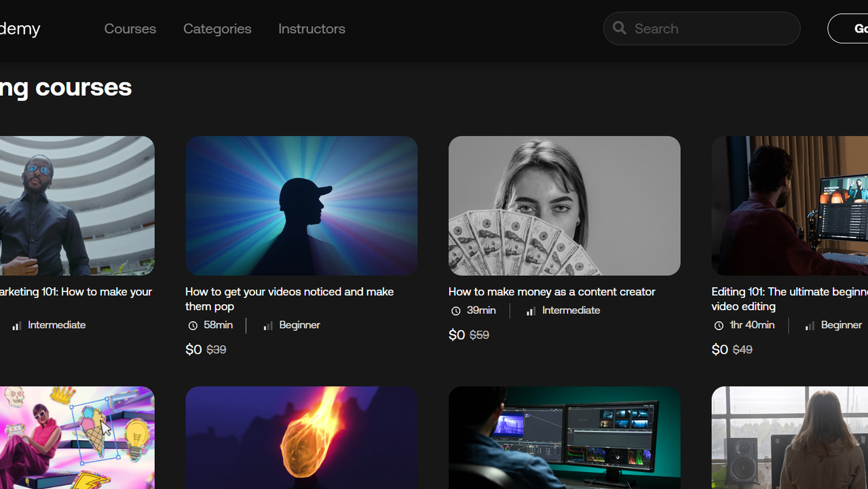Click the colorful ice cream collage thumbnail
Screen dimensions: 868x489
[77, 437]
